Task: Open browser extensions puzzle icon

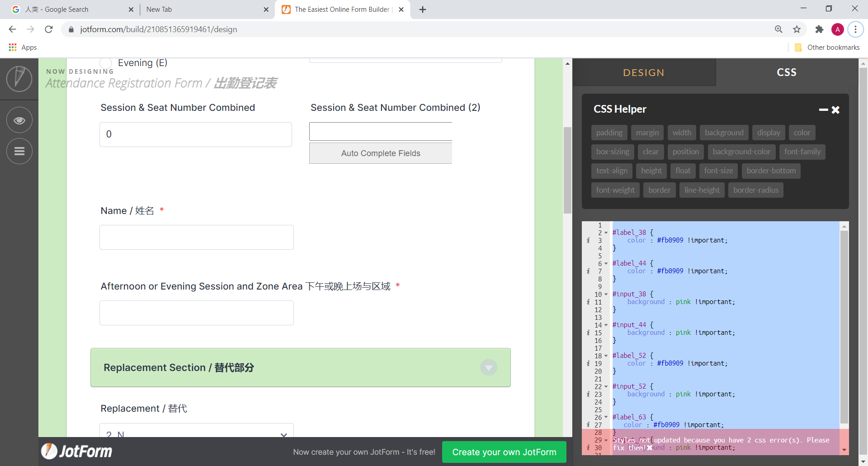Action: [819, 29]
